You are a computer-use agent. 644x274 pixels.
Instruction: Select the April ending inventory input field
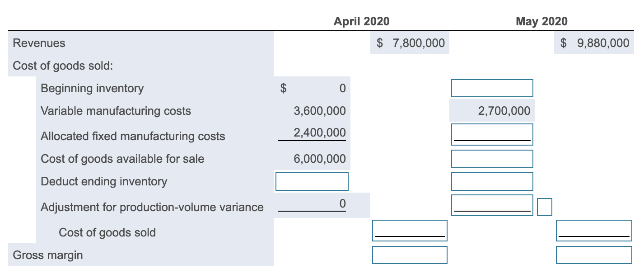pyautogui.click(x=312, y=181)
